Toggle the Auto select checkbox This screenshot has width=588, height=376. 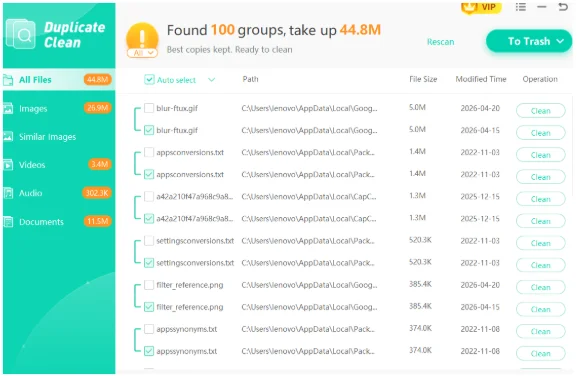pos(149,79)
